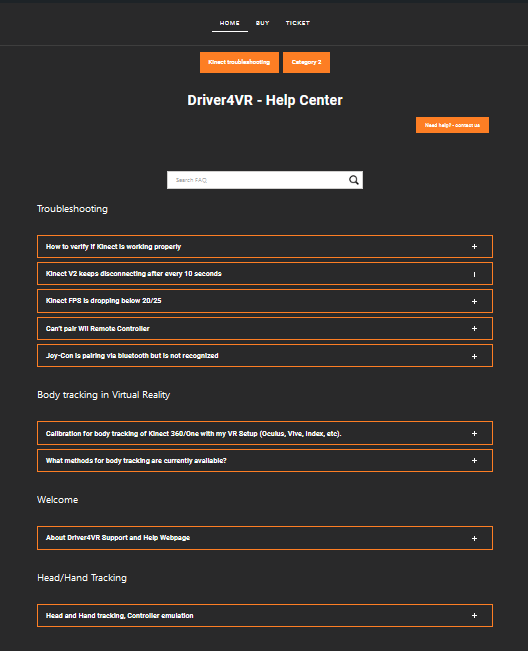Open 'Calibration for body tracking of Kinect 360/One' question

point(193,433)
